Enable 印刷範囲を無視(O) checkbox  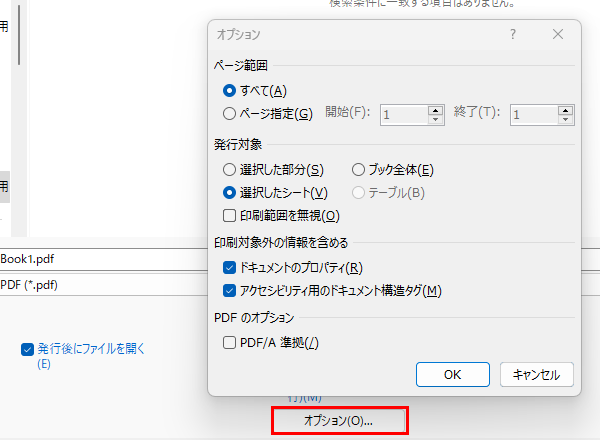point(230,215)
